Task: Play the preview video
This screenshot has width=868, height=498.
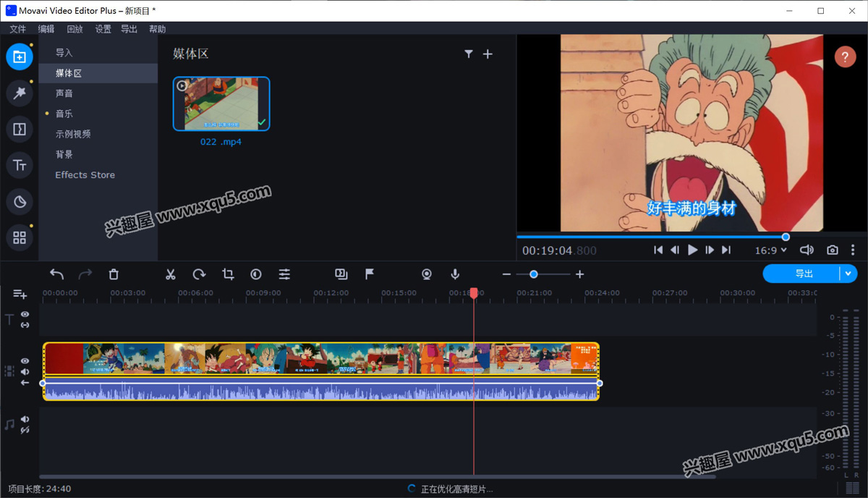Action: (x=692, y=250)
